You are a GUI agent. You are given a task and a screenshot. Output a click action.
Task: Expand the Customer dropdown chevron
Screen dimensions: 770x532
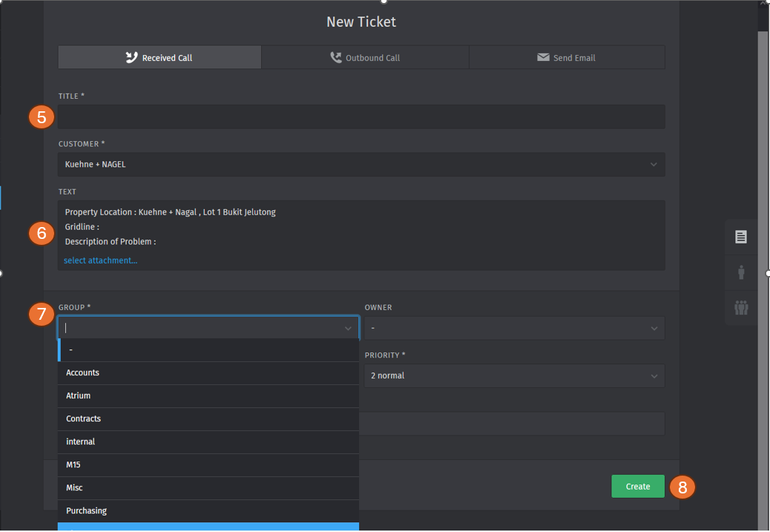[654, 165]
